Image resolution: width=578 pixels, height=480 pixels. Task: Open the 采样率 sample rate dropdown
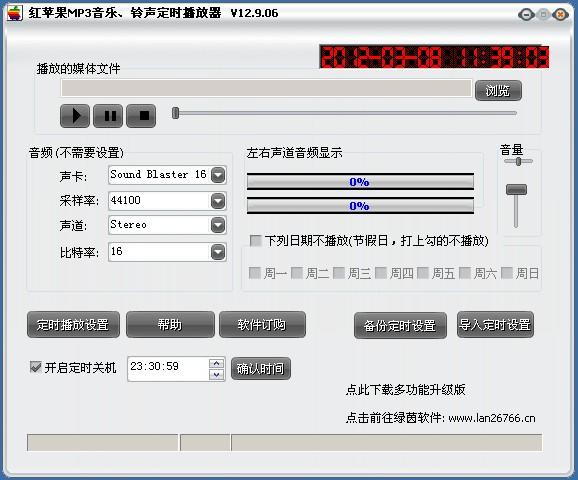point(218,201)
